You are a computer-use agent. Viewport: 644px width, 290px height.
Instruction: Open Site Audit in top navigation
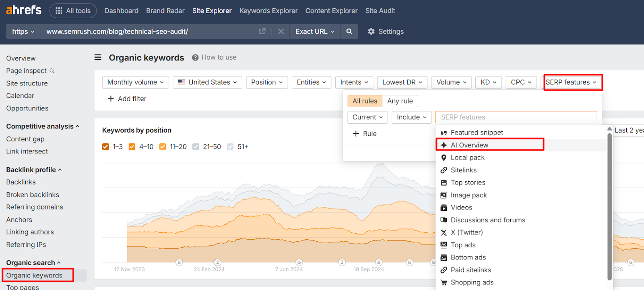coord(380,11)
